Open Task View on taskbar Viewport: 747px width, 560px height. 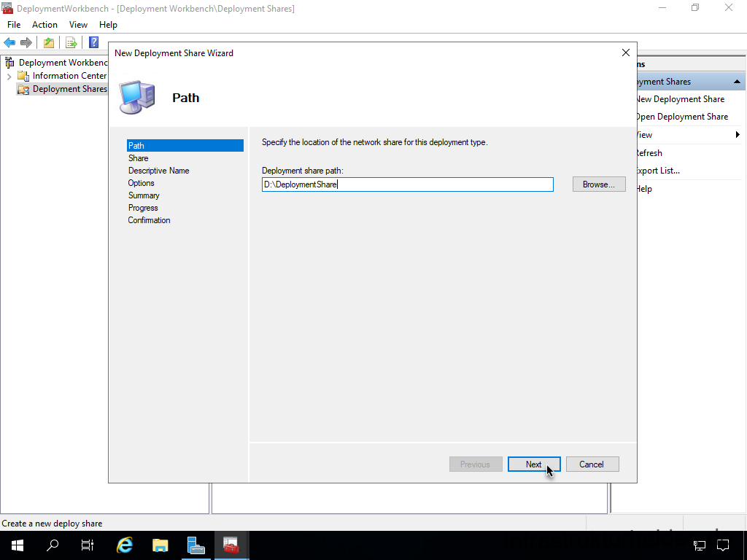pos(88,545)
